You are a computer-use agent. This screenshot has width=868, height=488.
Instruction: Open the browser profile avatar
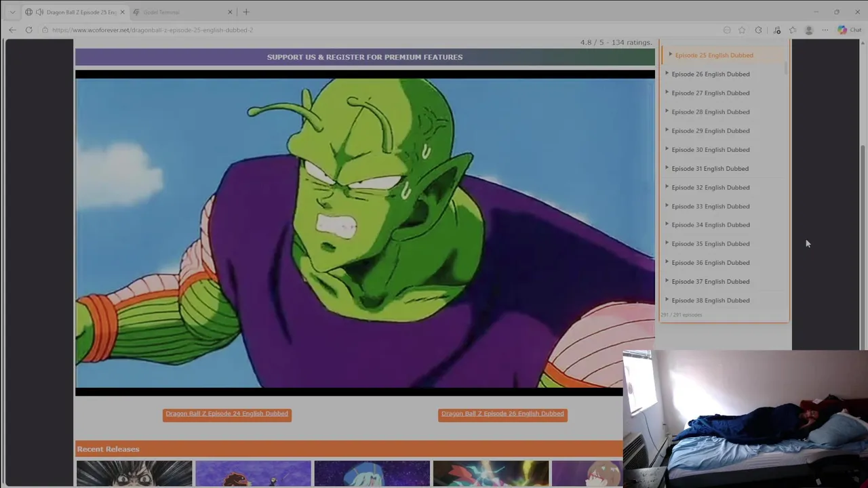click(808, 30)
